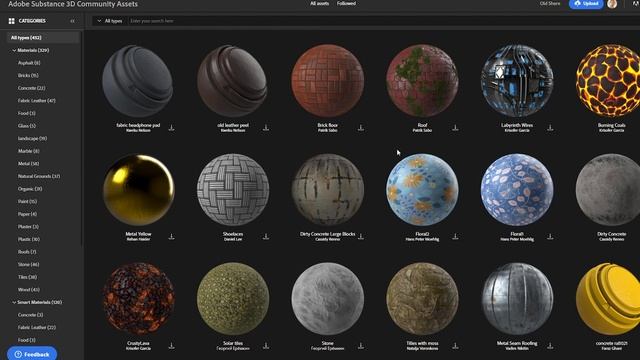Screen dimensions: 640x360
Task: Select the Asphalt category
Action: tap(29, 63)
